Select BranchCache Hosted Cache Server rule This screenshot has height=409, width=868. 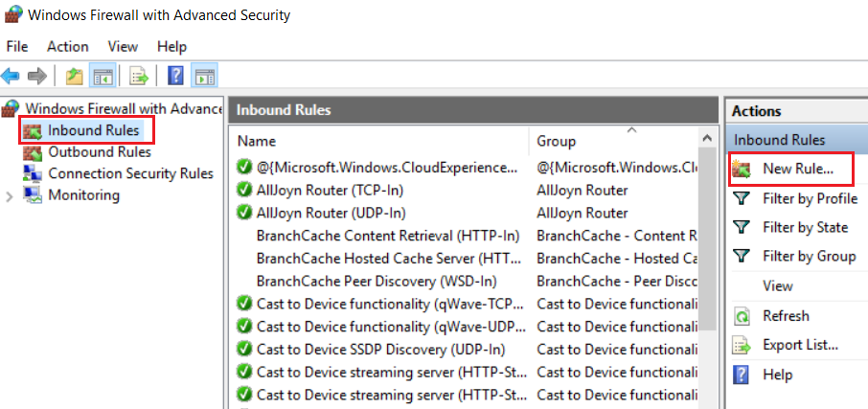coord(389,259)
